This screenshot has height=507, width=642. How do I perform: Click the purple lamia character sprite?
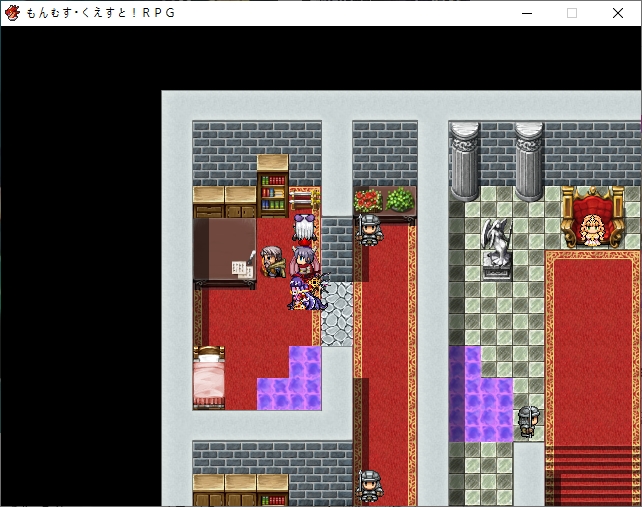[x=307, y=293]
